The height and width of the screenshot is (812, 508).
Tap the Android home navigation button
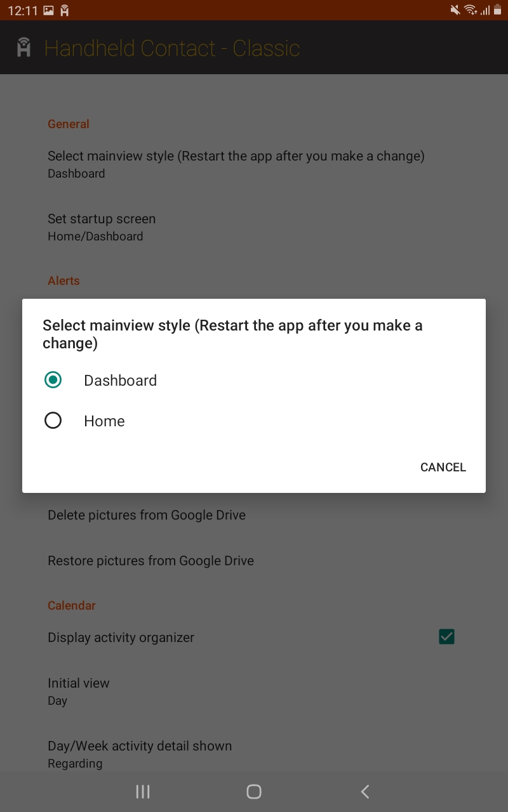[254, 791]
